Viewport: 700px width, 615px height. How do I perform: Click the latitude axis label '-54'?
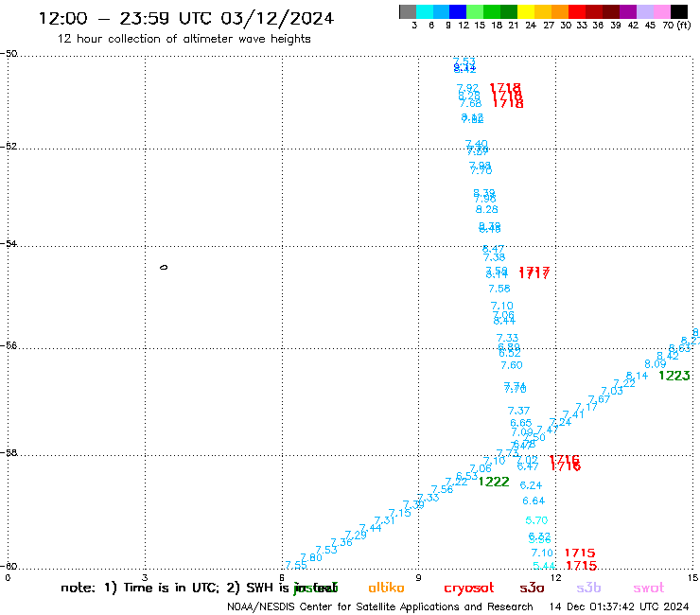(x=9, y=243)
